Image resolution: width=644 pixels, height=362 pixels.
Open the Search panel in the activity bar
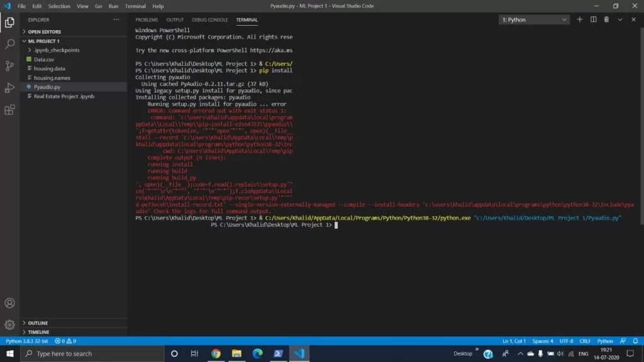pyautogui.click(x=9, y=45)
